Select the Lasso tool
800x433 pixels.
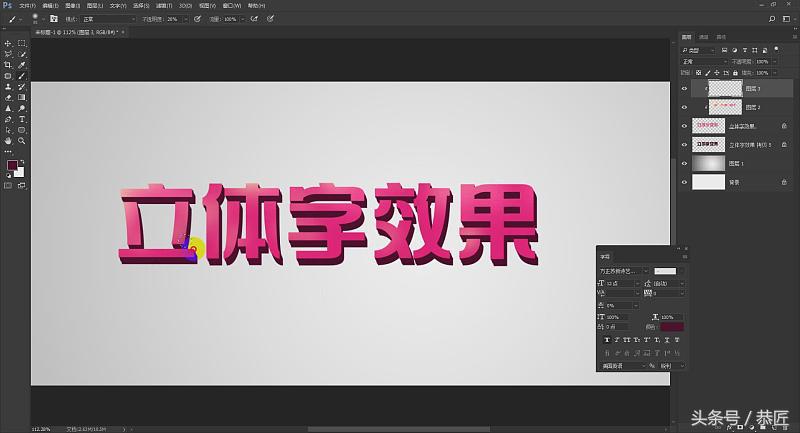pyautogui.click(x=8, y=55)
